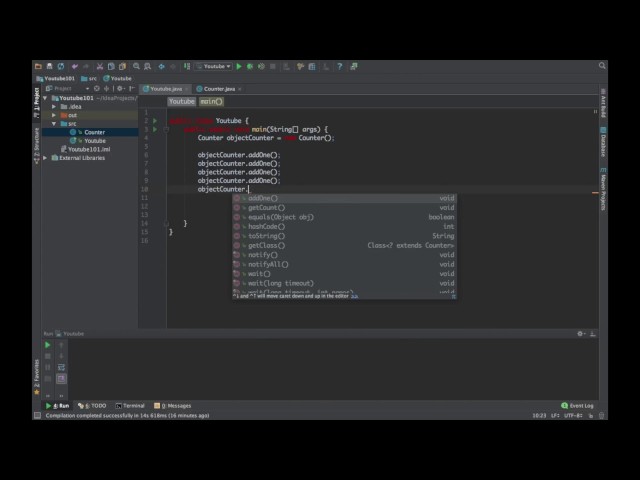The image size is (640, 480).
Task: Click run gutter icon beside main method
Action: (155, 129)
